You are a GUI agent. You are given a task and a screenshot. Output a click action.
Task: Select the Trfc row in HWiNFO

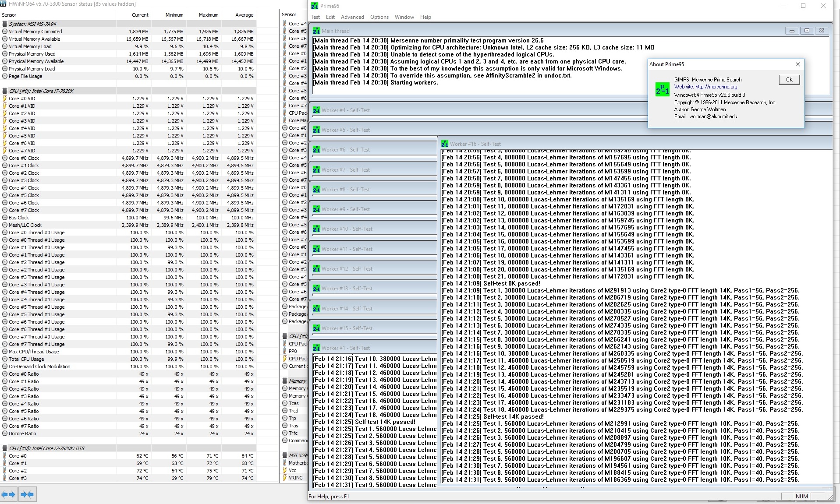(x=294, y=433)
